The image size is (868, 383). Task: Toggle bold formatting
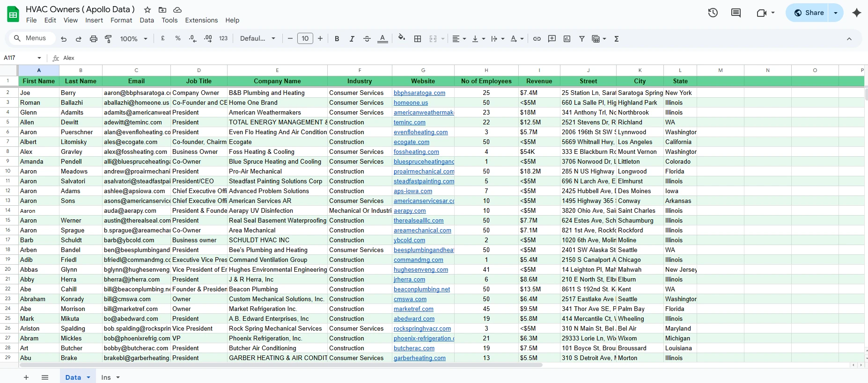tap(337, 39)
